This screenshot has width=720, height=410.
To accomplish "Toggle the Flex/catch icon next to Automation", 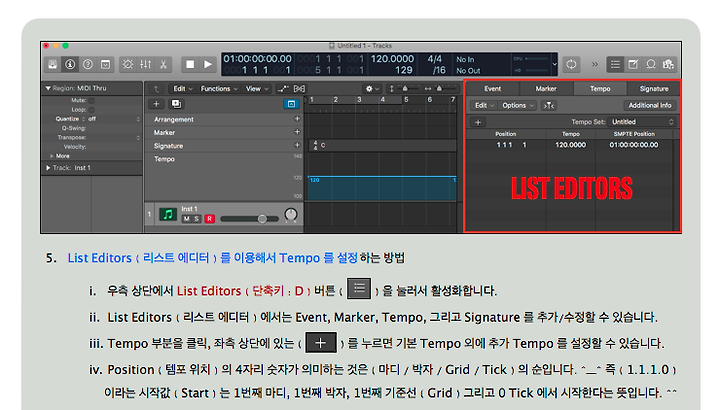I will tap(299, 89).
